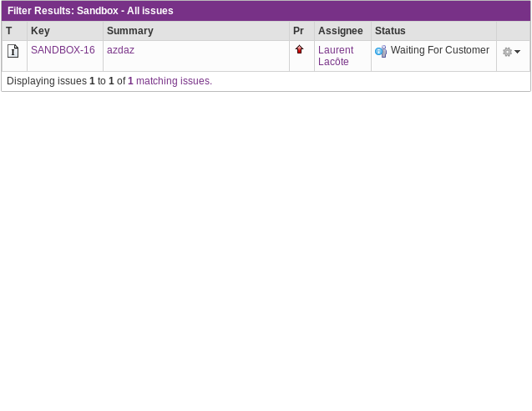Click the Waiting For Customer status icon
This screenshot has width=532, height=411.
[381, 51]
